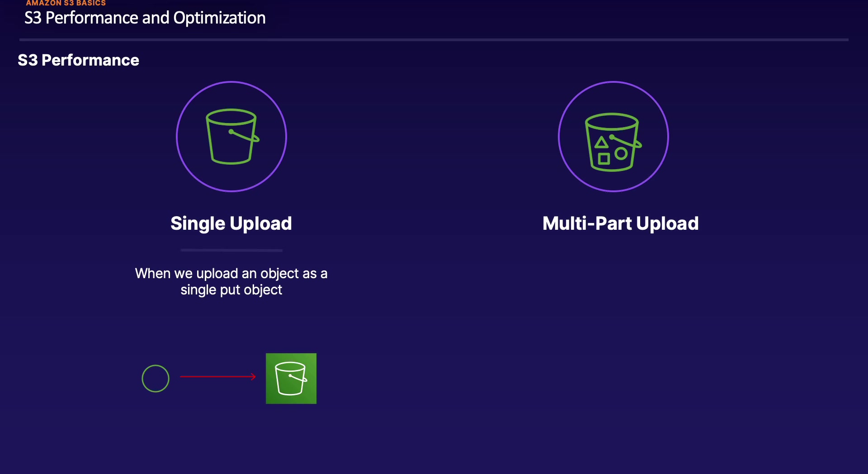Click the 'single put object' text line
The image size is (868, 474).
pos(231,290)
